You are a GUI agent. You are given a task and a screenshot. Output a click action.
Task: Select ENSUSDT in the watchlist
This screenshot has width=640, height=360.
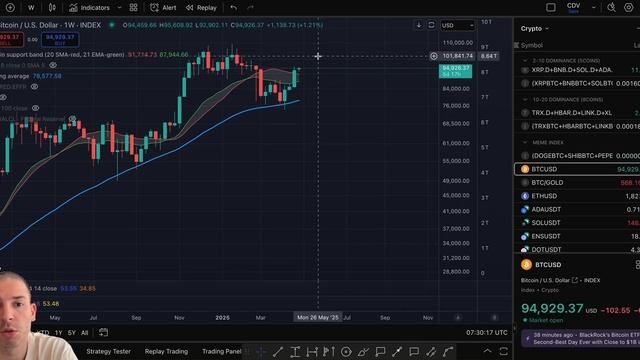(x=577, y=236)
